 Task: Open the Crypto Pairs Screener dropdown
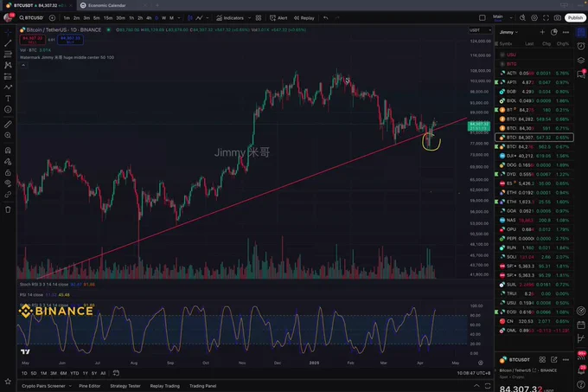[x=46, y=386]
